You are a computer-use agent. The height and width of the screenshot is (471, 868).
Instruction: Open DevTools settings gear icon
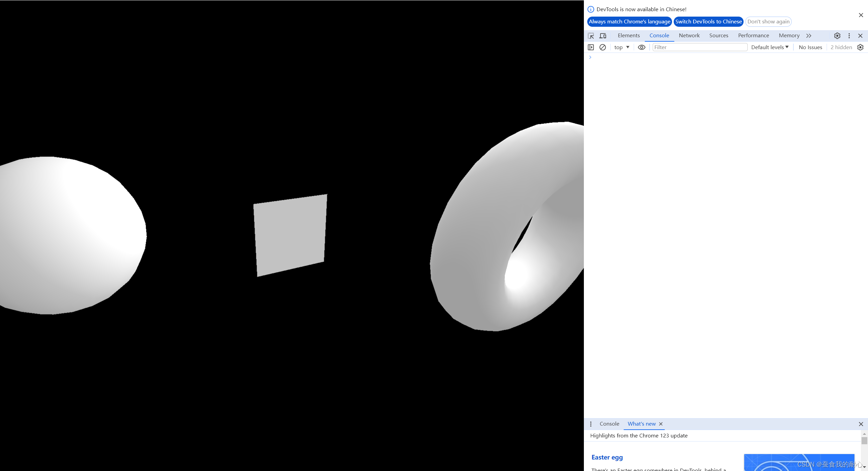pos(837,36)
